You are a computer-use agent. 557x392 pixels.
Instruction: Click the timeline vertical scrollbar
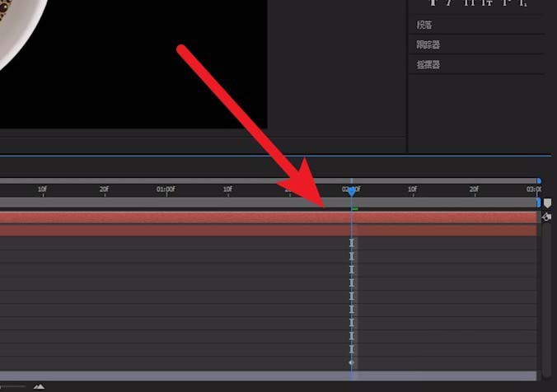(546, 300)
